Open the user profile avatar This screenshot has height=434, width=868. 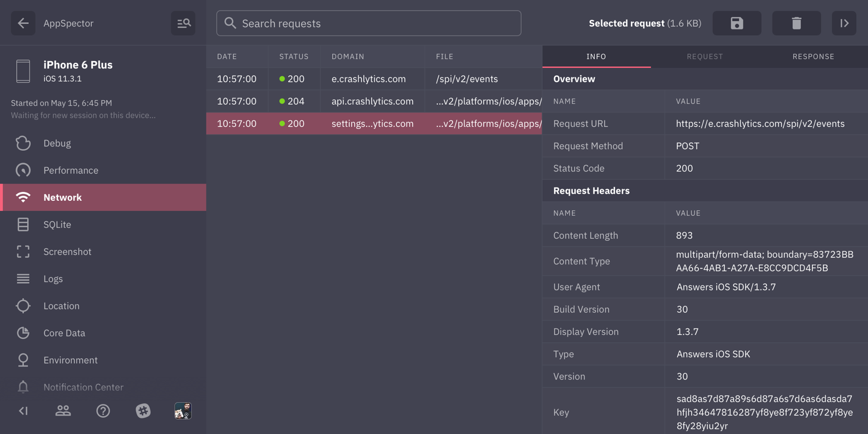tap(183, 411)
